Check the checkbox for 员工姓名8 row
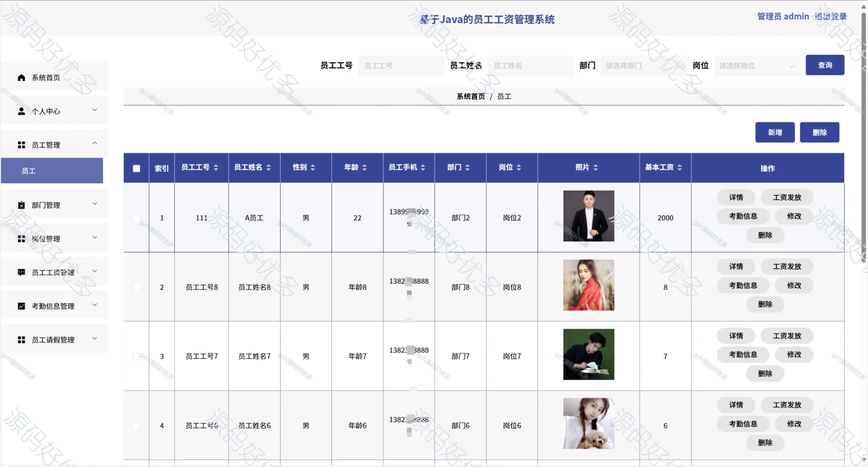The height and width of the screenshot is (467, 868). (x=137, y=287)
